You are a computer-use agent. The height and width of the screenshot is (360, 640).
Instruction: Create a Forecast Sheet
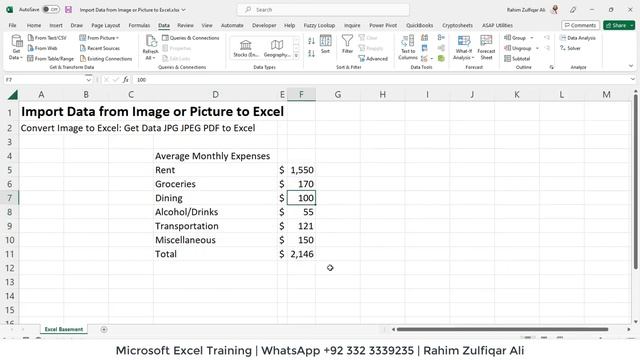click(486, 48)
